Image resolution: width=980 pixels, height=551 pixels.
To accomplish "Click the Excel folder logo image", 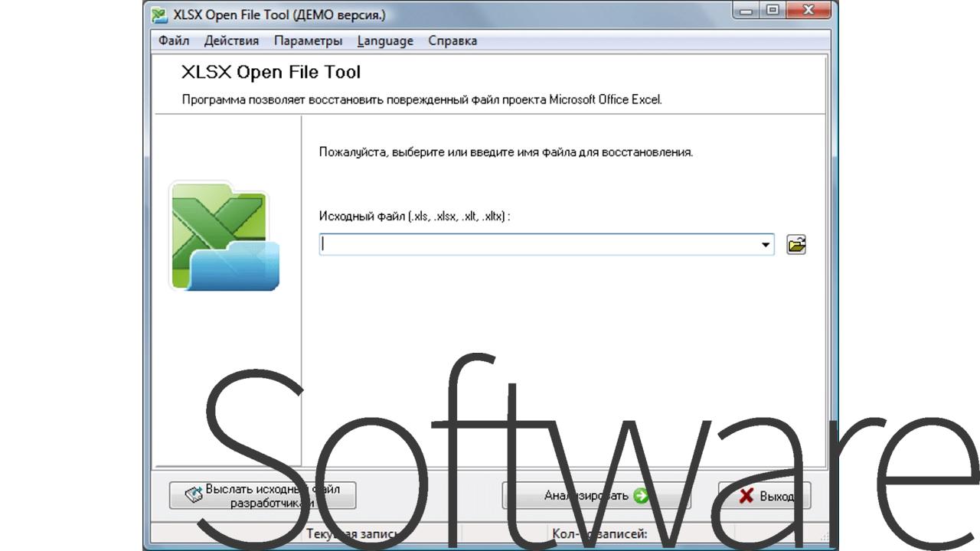I will pyautogui.click(x=224, y=236).
